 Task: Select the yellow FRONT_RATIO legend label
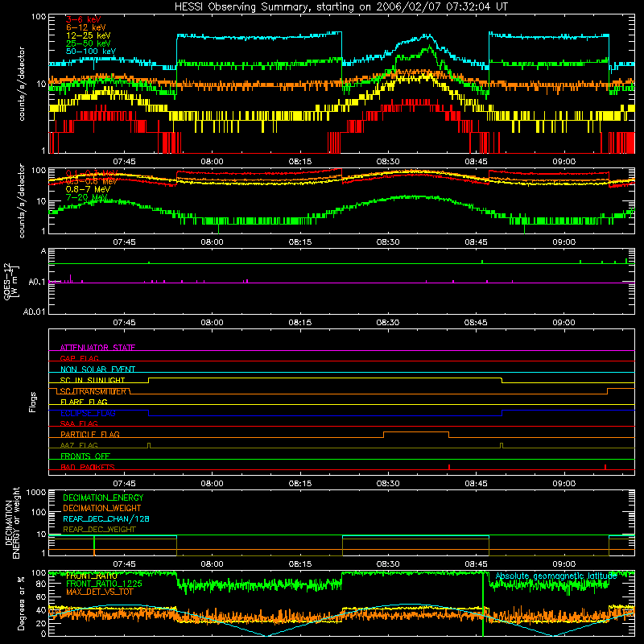(91, 576)
